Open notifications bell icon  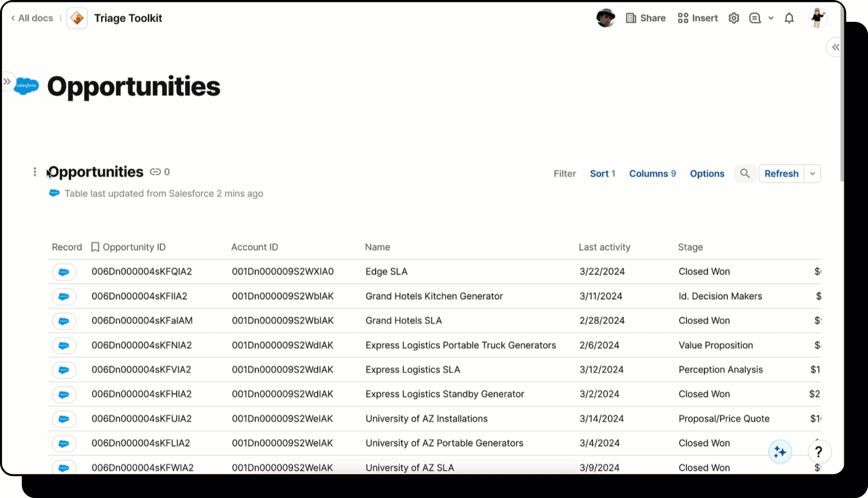pos(789,18)
